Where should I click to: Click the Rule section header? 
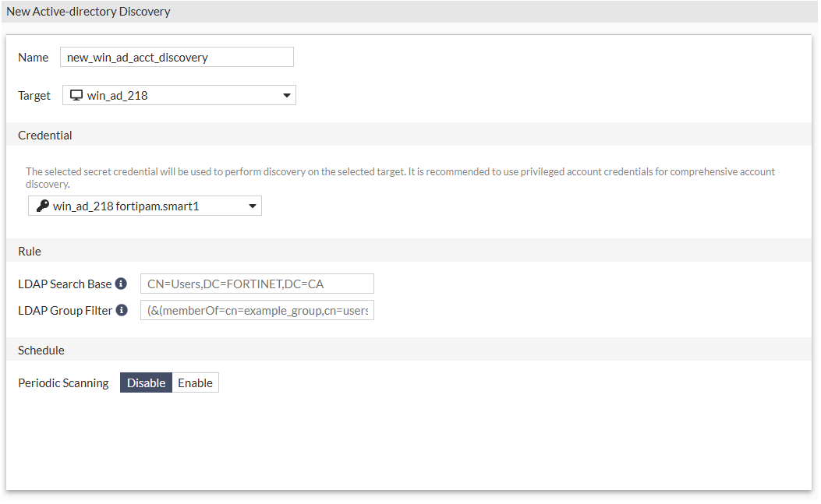(x=29, y=251)
